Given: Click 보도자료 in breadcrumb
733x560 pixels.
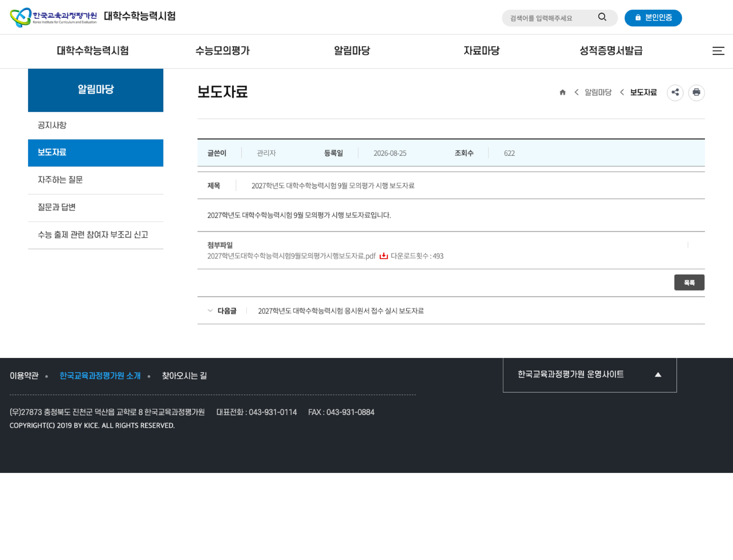Looking at the screenshot, I should click(643, 93).
